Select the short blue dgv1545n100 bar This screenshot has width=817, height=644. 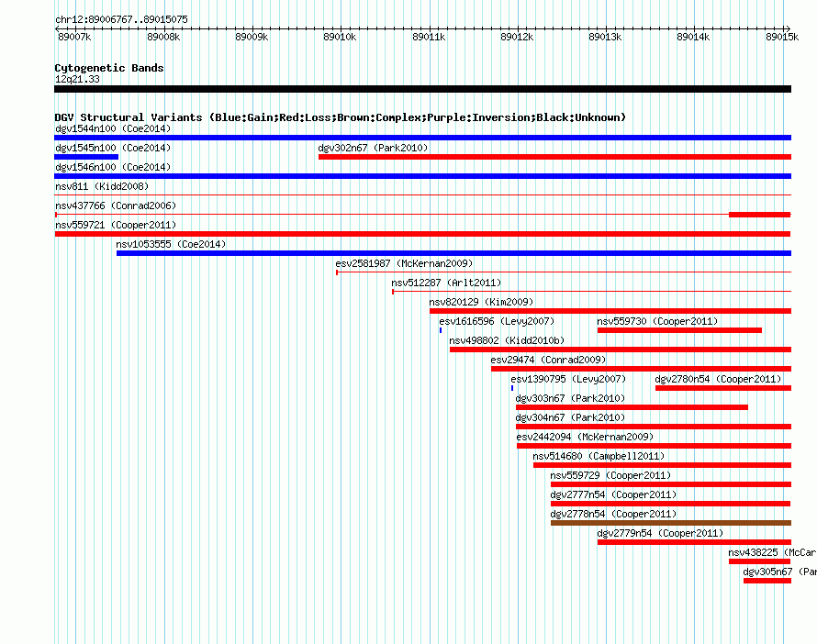86,157
